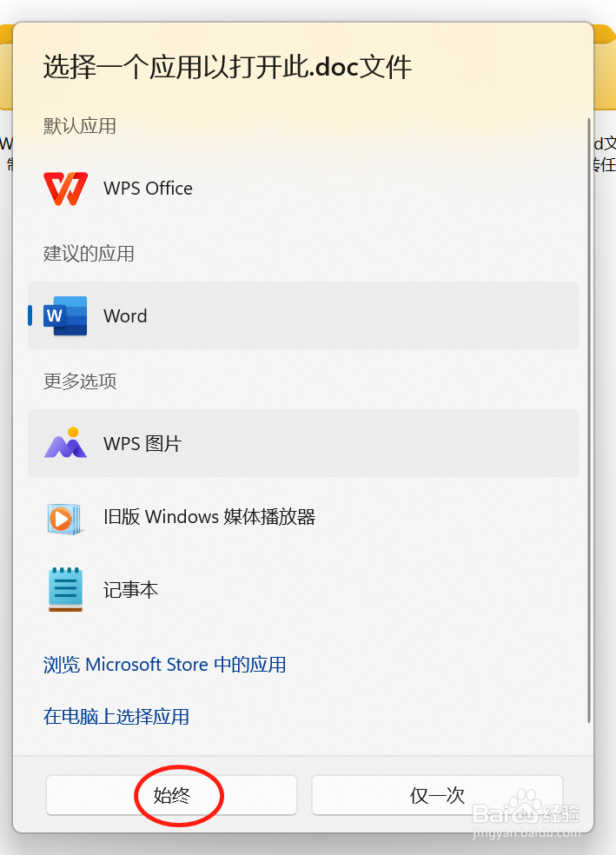Click the dialog title 选择一个应用以打开此.doc文件
This screenshot has height=855, width=616.
228,67
